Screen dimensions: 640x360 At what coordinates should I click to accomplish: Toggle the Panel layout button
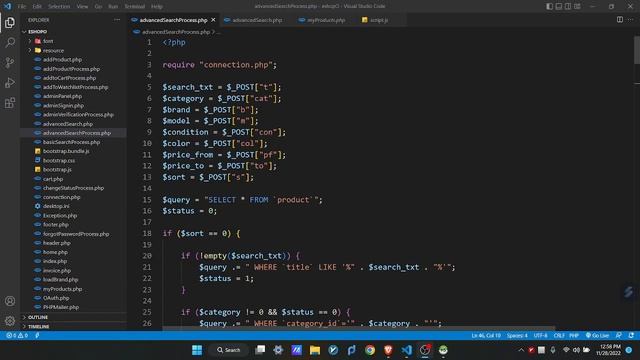tap(559, 6)
